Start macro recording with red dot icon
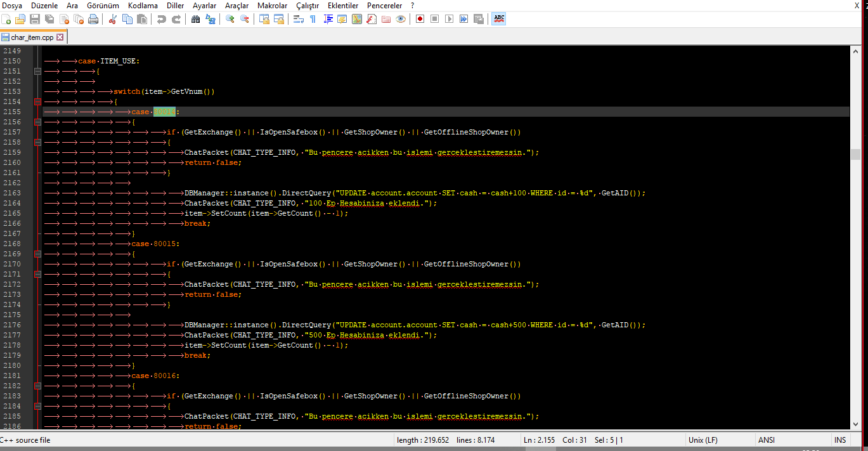The image size is (868, 451). 420,19
